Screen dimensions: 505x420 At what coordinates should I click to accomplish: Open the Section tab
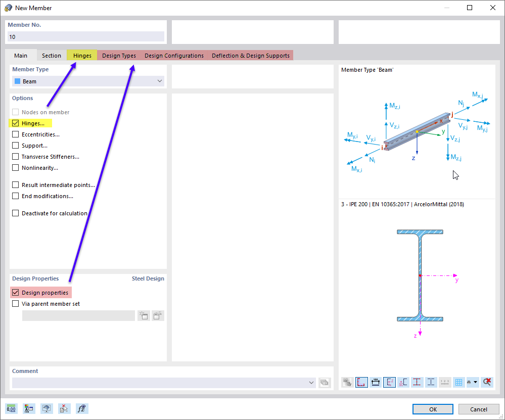(52, 56)
